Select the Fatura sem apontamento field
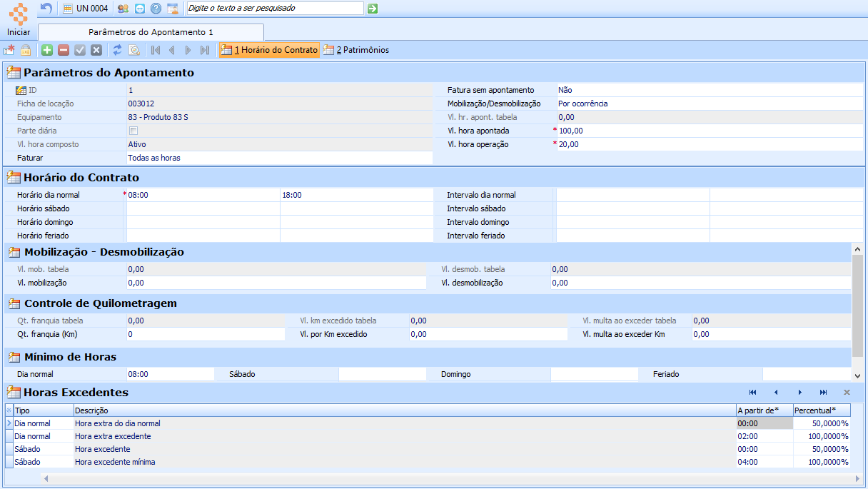Viewport: 868px width, 489px height. [x=710, y=90]
